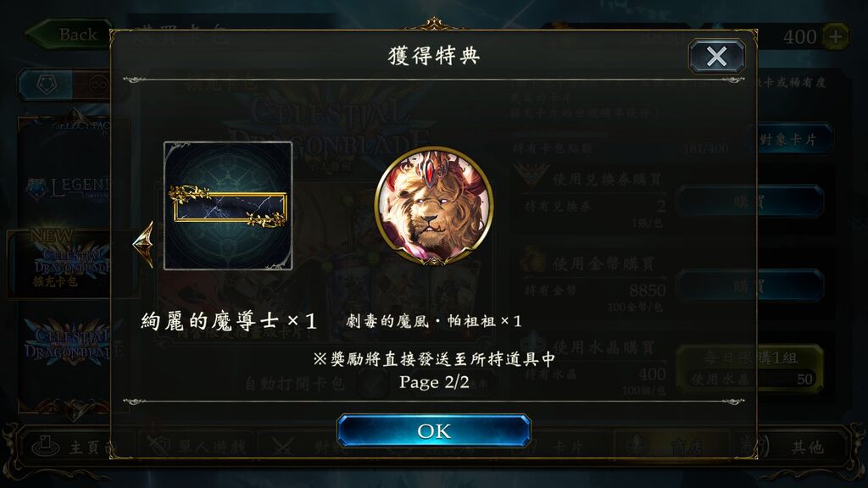
Task: Open the 其他 menu tab
Action: coord(808,446)
